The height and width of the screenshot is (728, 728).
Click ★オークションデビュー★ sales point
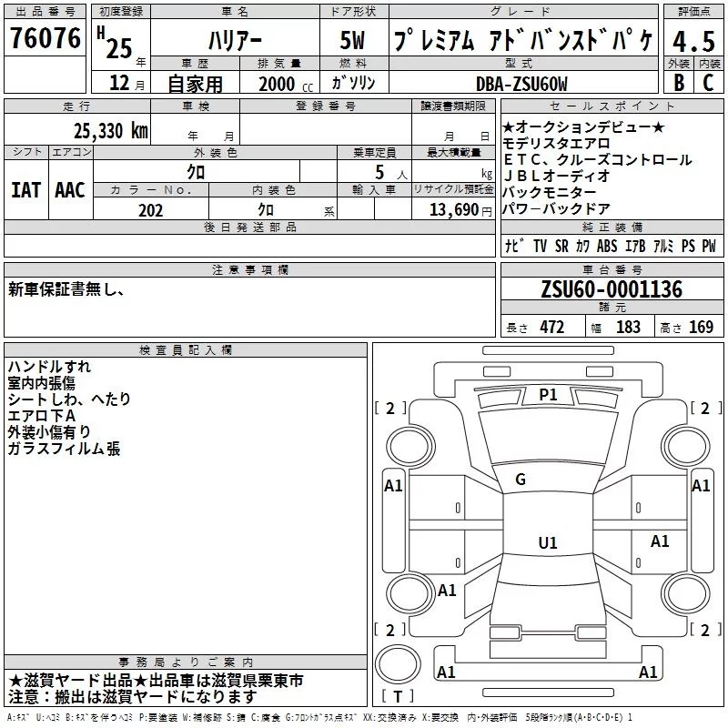click(x=583, y=126)
